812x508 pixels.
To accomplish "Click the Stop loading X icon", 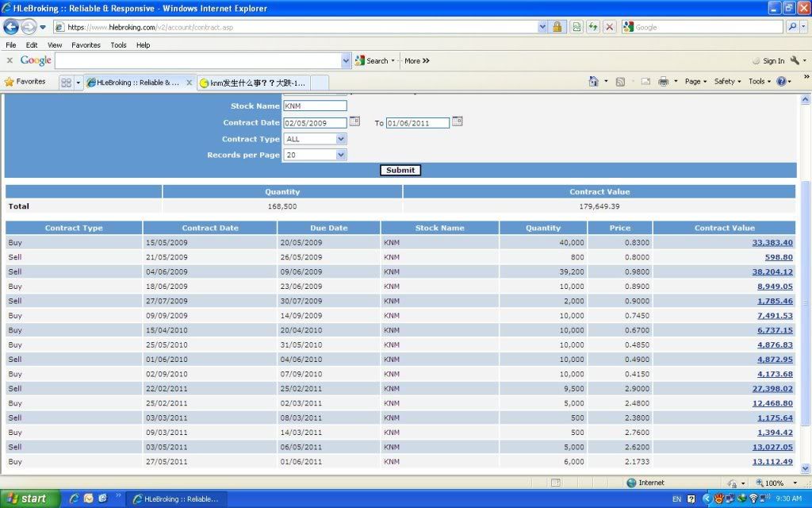I will 609,27.
